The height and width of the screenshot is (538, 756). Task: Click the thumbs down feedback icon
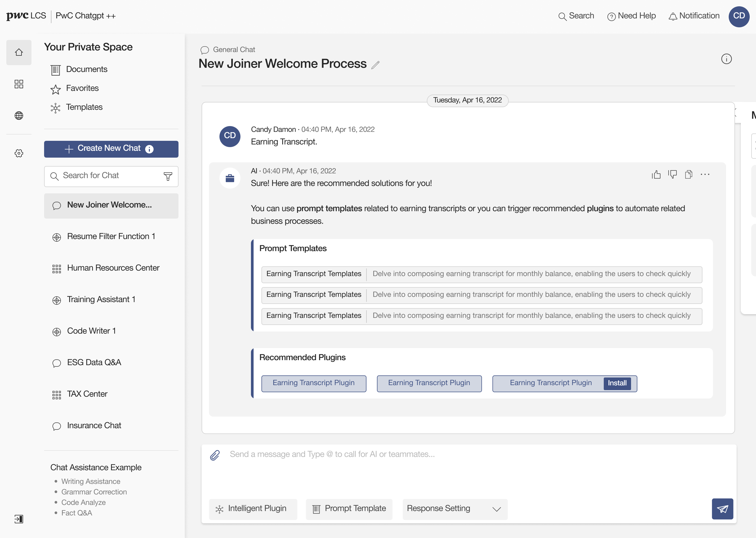click(x=672, y=175)
